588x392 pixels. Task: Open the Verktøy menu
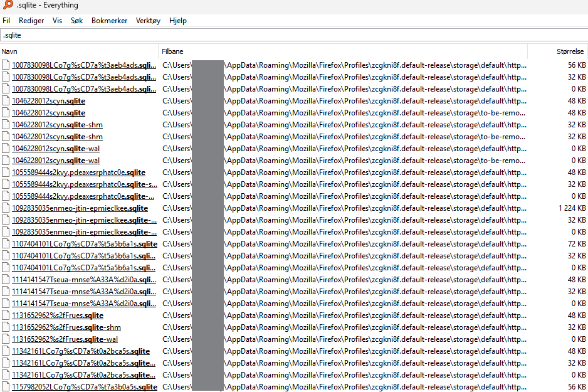[x=148, y=21]
